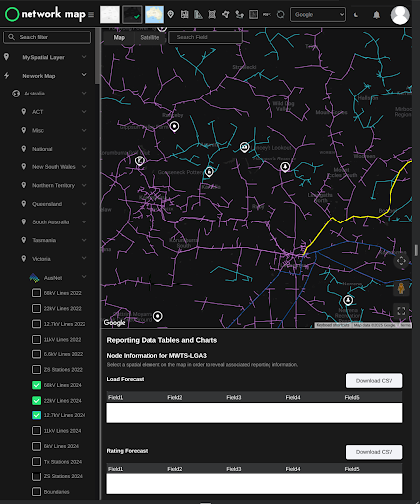The height and width of the screenshot is (504, 420).
Task: Enable the 66kV Lines 2022 checkbox
Action: [x=36, y=293]
